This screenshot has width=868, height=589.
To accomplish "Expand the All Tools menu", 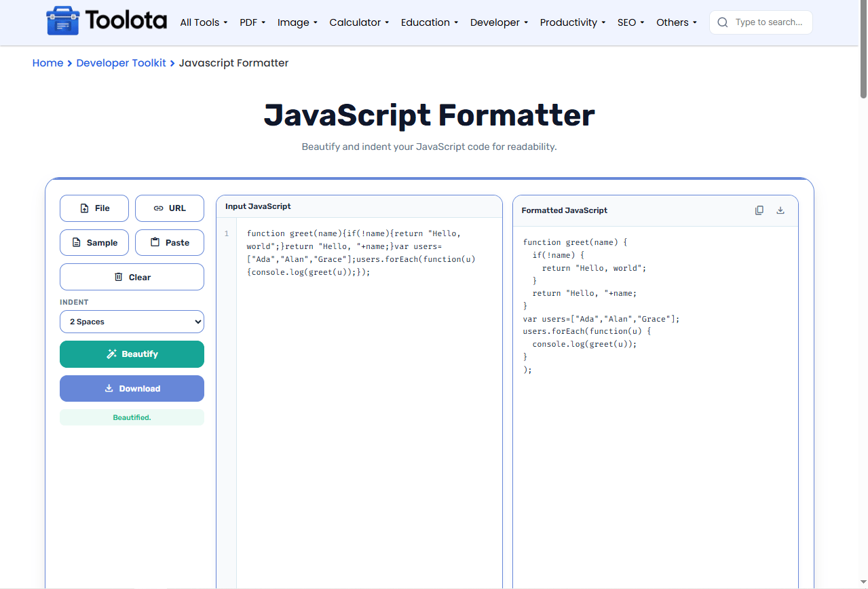I will pyautogui.click(x=204, y=22).
